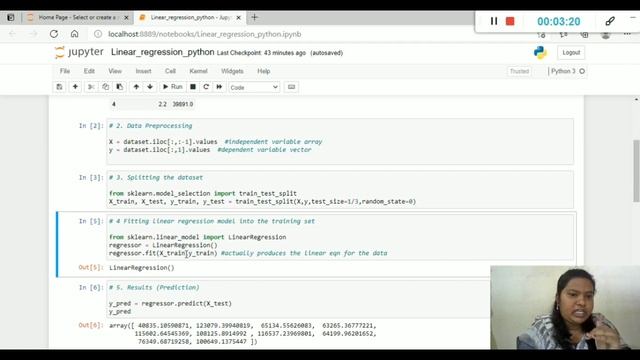640x360 pixels.
Task: Open the Widgets menu
Action: 232,71
